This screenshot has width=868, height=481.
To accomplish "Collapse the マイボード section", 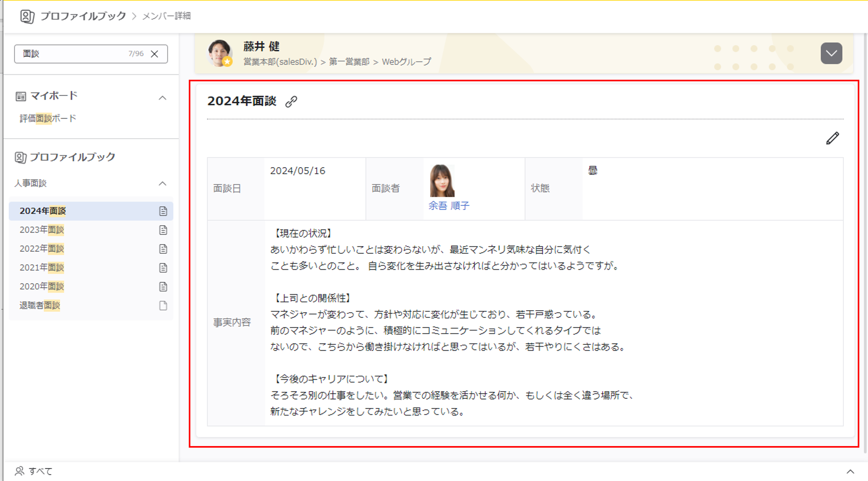I will [162, 98].
